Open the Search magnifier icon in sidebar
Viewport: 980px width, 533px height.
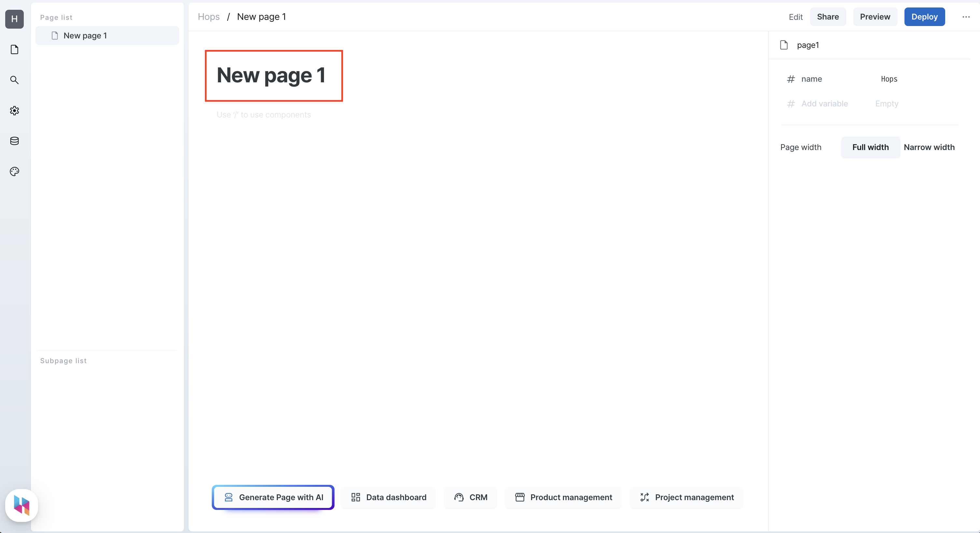(14, 80)
